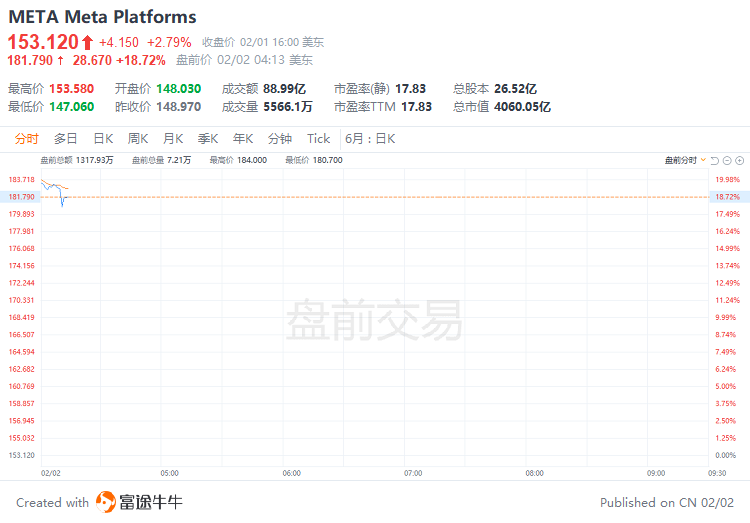Click the closing price 153.120
Viewport: 750px width, 523px height.
43,42
